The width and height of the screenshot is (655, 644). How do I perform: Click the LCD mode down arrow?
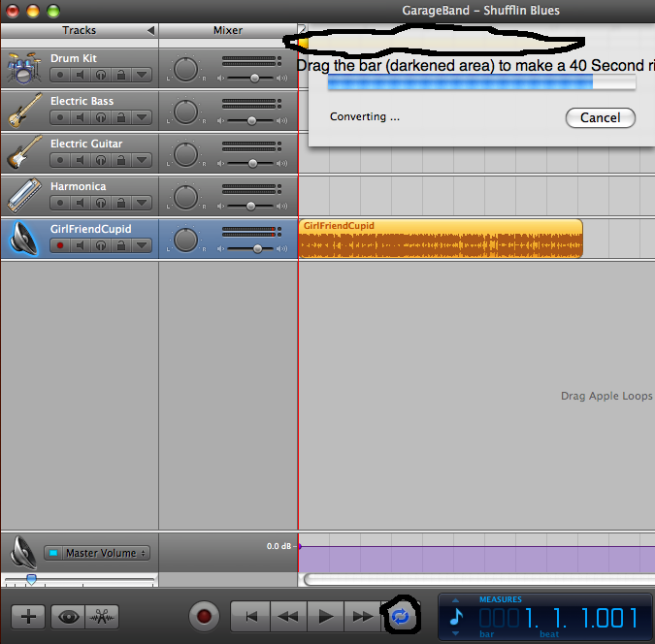(456, 633)
